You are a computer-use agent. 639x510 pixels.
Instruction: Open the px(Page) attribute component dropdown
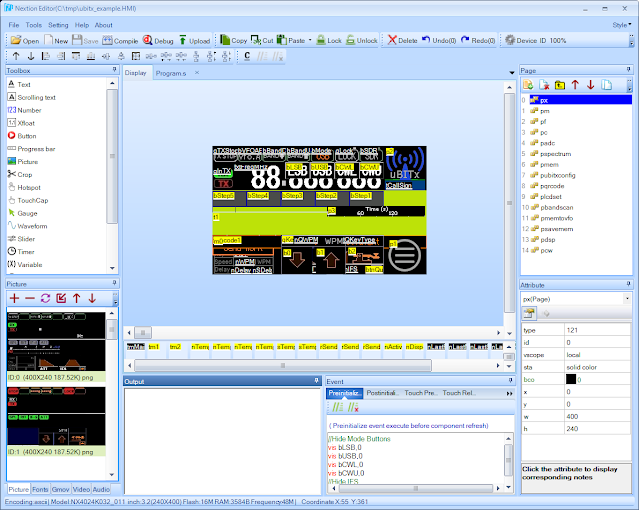pyautogui.click(x=627, y=299)
